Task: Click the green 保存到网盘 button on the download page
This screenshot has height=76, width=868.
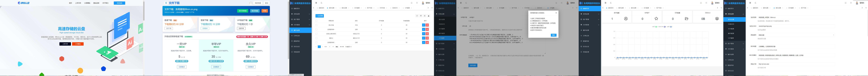Action: pos(243,11)
